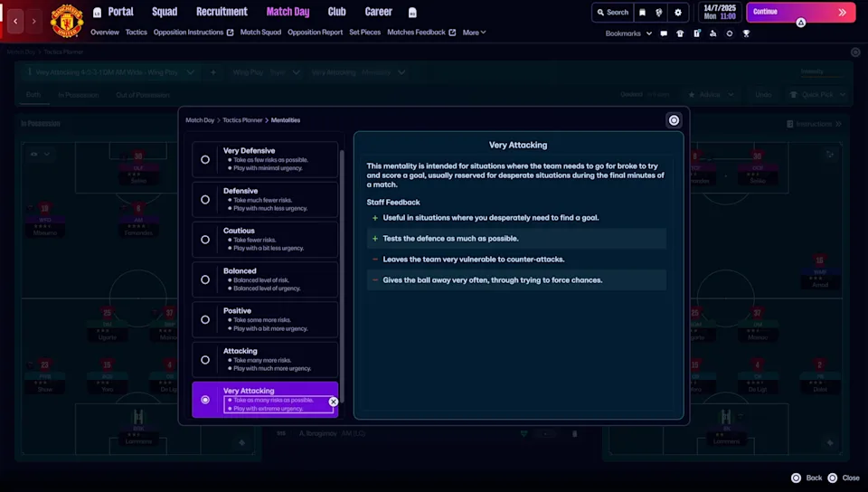Click the back navigation arrow
Viewport: 868px width, 492px height.
pos(15,21)
